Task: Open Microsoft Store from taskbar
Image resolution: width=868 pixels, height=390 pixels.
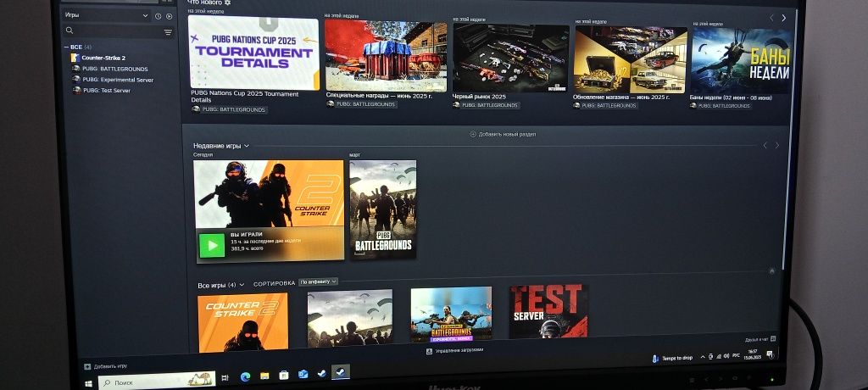Action: 283,375
